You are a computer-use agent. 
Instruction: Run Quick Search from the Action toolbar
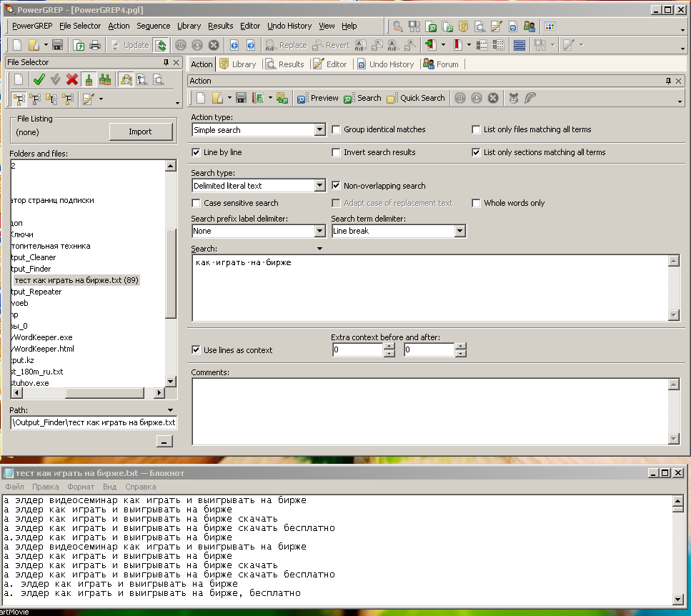click(416, 98)
